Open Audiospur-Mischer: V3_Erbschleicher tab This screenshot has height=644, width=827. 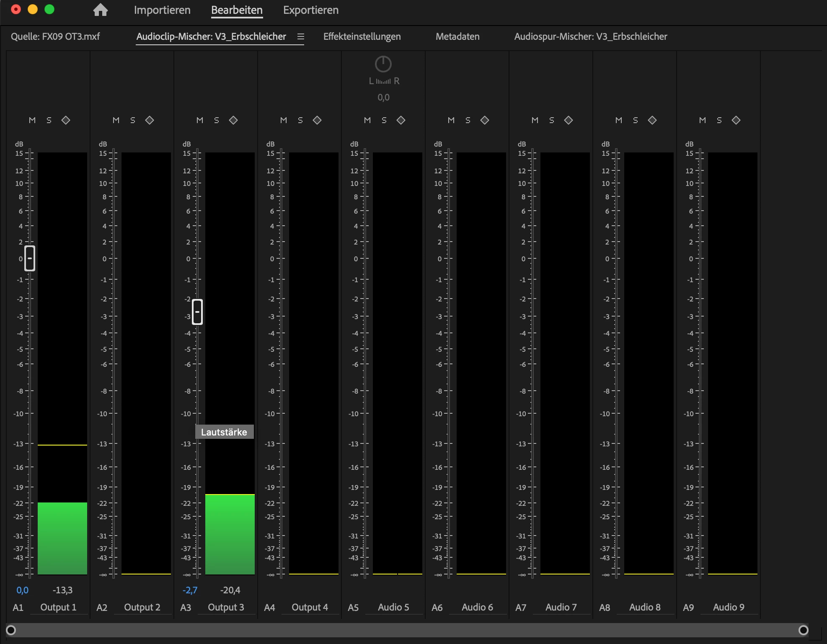click(x=591, y=36)
